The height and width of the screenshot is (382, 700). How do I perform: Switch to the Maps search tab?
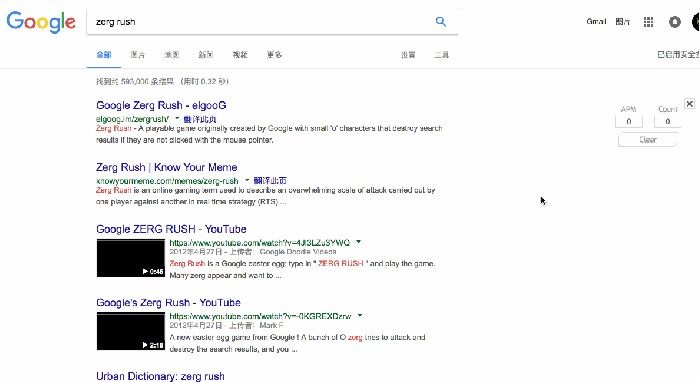click(x=171, y=54)
